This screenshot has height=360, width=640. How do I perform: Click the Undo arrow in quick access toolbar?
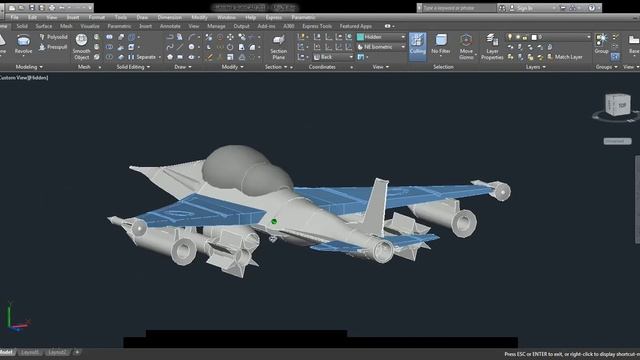62,8
